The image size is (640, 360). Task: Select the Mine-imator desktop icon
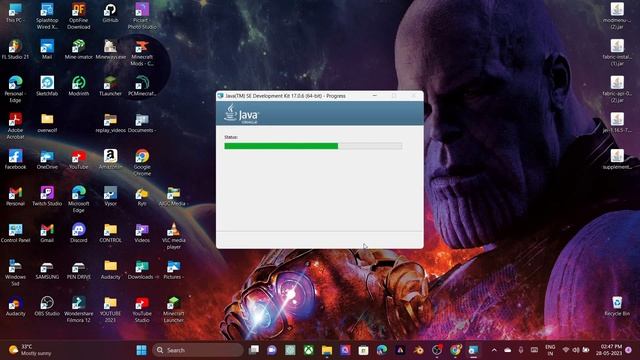click(x=79, y=50)
